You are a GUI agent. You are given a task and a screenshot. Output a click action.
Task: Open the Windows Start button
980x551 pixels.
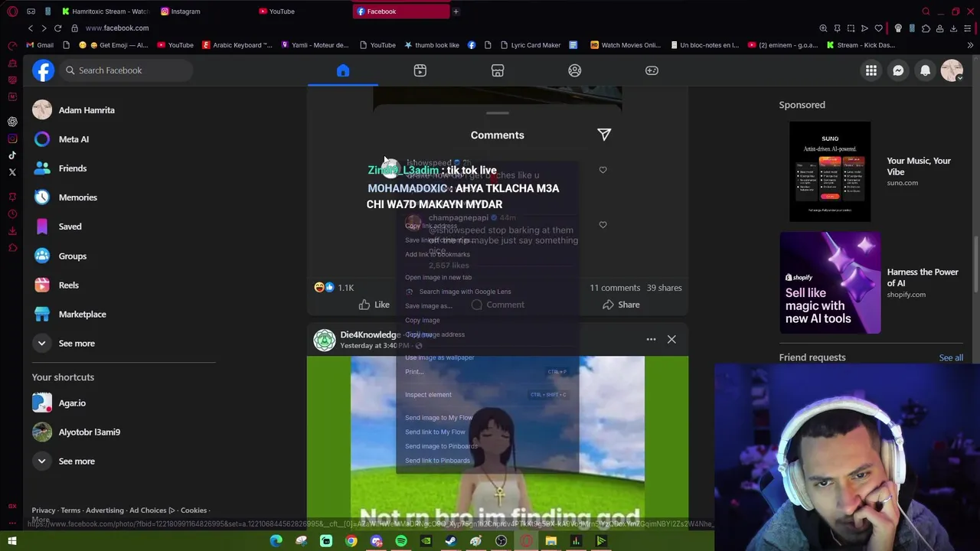pos(12,541)
